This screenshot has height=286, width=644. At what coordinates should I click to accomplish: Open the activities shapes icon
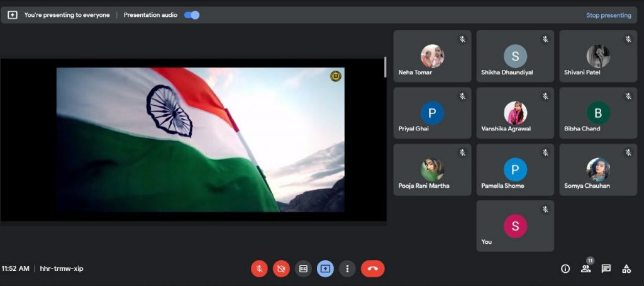[x=626, y=269]
